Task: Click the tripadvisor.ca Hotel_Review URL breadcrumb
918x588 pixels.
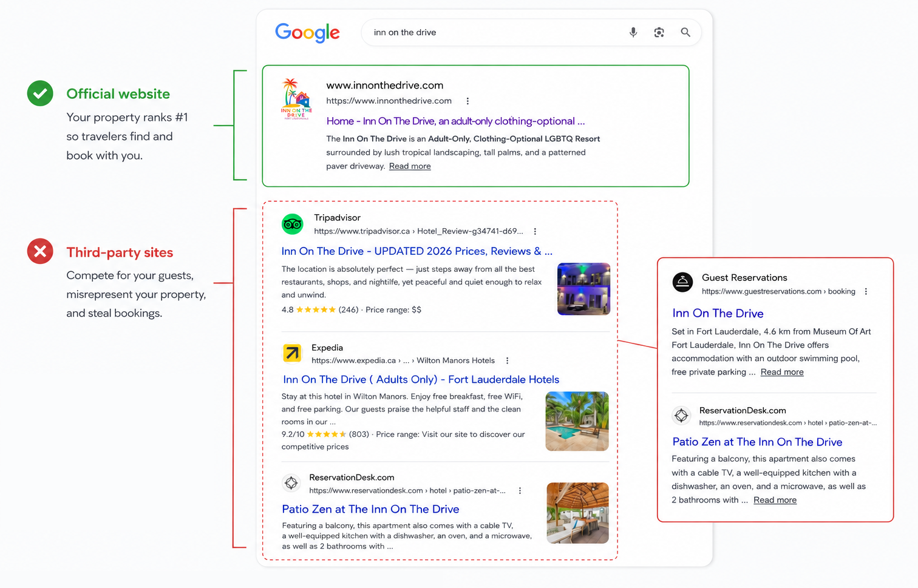Action: pyautogui.click(x=418, y=231)
